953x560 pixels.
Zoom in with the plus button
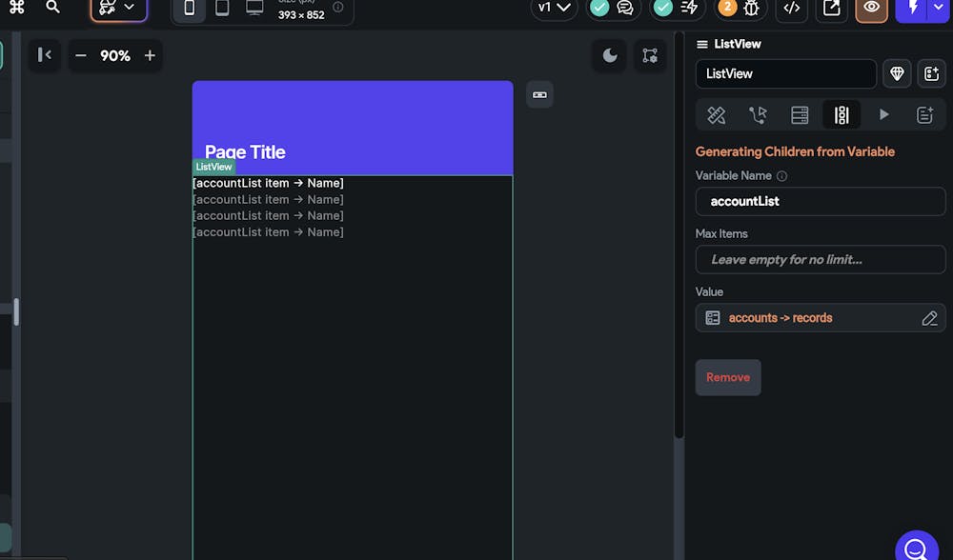[151, 56]
